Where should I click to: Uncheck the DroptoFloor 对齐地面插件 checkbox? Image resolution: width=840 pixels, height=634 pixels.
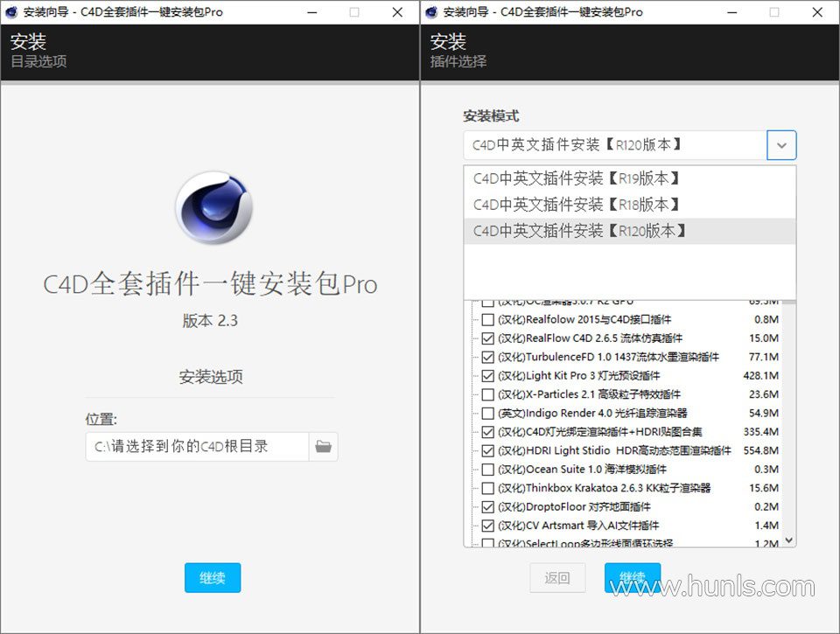coord(487,507)
